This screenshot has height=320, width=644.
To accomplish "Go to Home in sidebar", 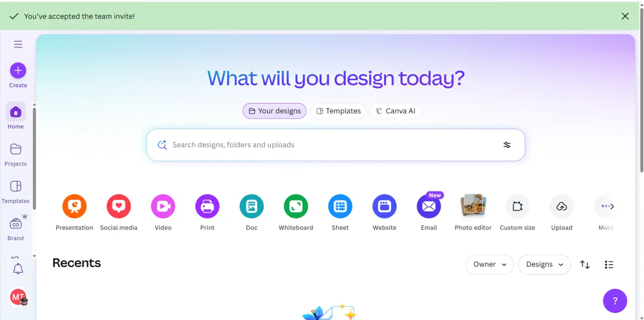I will coord(16,117).
